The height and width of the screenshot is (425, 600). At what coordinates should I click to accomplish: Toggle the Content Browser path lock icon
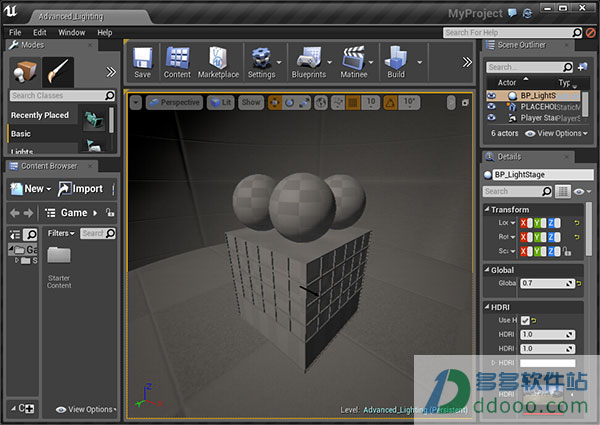110,212
